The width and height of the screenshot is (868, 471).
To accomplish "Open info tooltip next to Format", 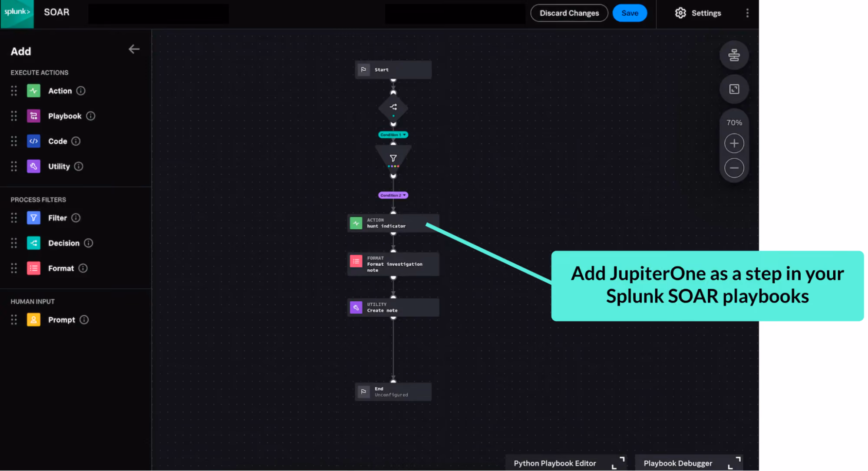I will point(83,268).
